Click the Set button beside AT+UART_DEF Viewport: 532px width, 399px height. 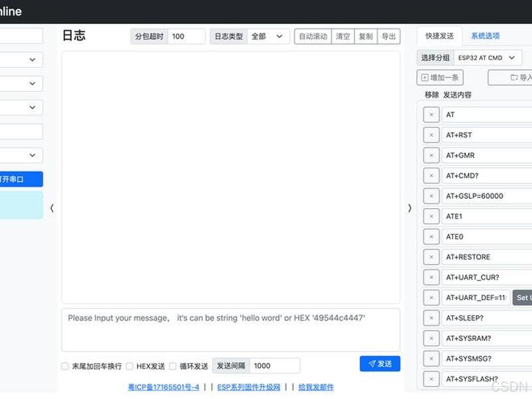[522, 297]
